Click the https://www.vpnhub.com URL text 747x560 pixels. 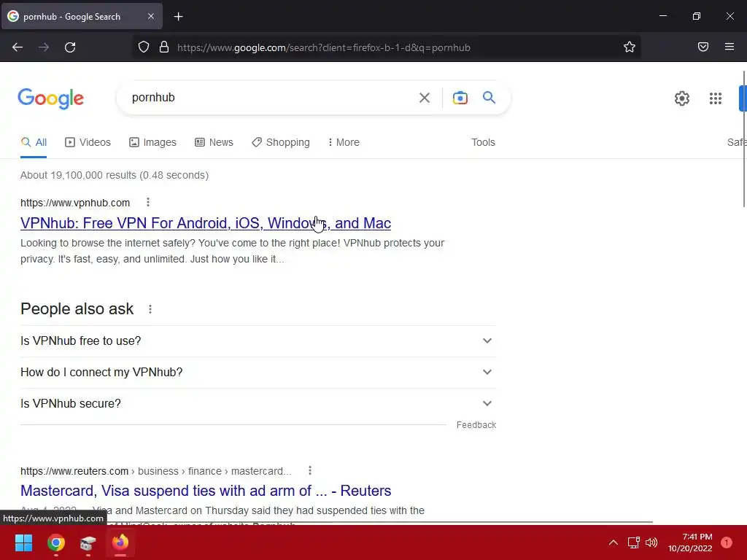pyautogui.click(x=75, y=203)
